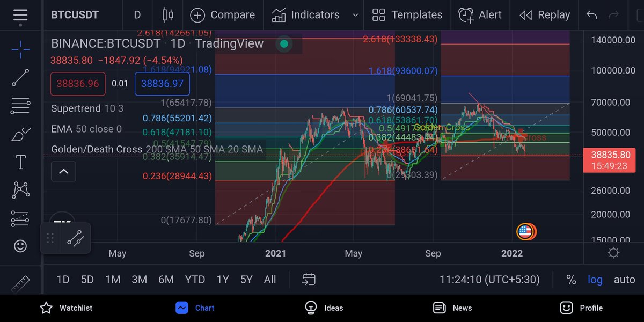
Task: Select the Golden/Death Cross indicator legend
Action: click(x=157, y=149)
